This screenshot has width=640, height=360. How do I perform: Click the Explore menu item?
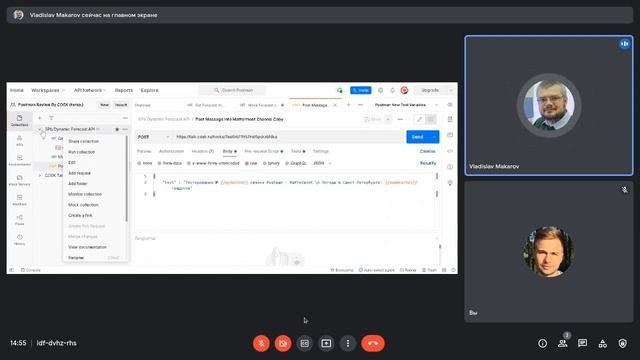[149, 90]
